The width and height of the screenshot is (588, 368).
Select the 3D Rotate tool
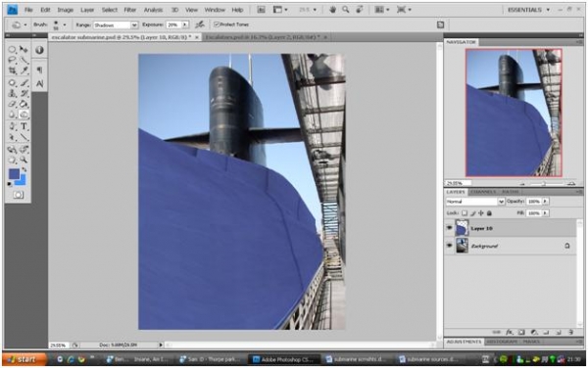(x=12, y=150)
